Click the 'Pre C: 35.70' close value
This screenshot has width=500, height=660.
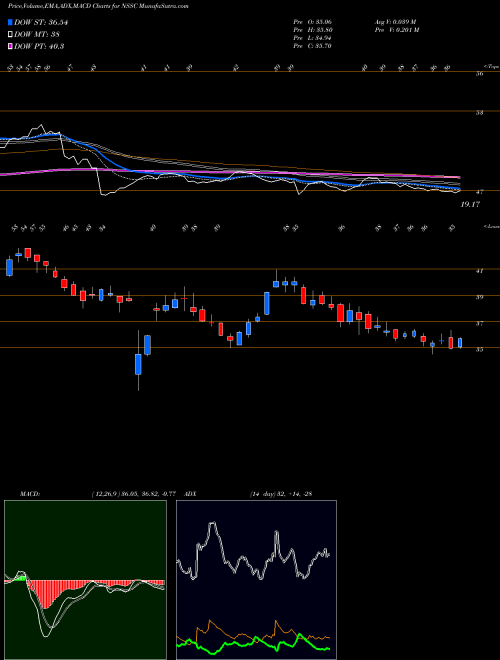[x=312, y=46]
